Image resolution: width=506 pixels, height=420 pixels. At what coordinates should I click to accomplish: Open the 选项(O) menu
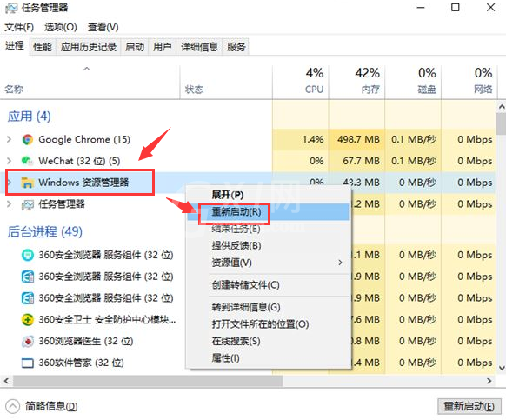(x=61, y=27)
